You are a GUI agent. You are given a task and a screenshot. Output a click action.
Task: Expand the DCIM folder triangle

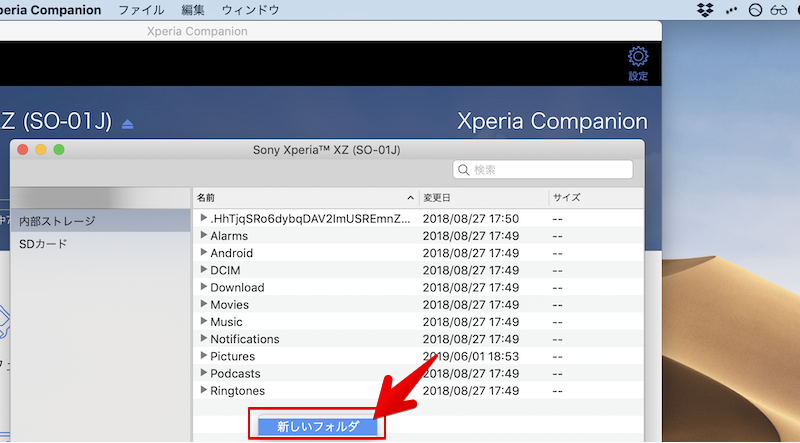pyautogui.click(x=203, y=270)
